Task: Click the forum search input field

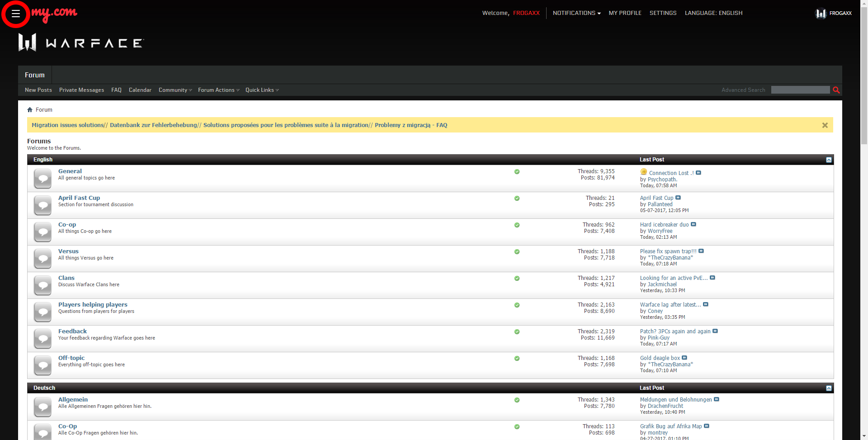Action: pyautogui.click(x=800, y=90)
